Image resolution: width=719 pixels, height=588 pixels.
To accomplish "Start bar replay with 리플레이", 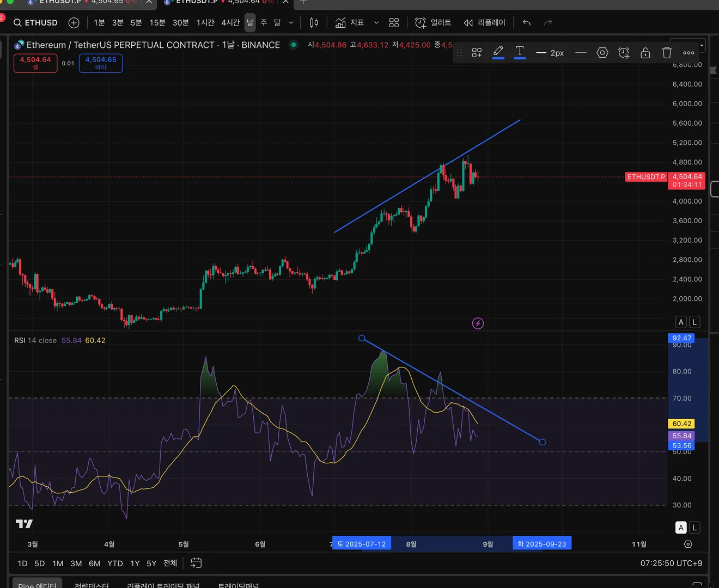I will 484,23.
